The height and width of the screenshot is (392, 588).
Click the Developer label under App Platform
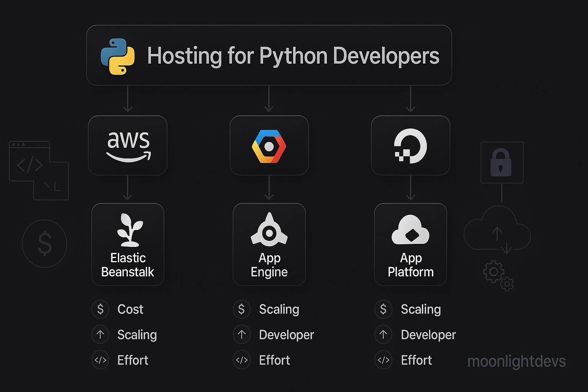click(428, 335)
